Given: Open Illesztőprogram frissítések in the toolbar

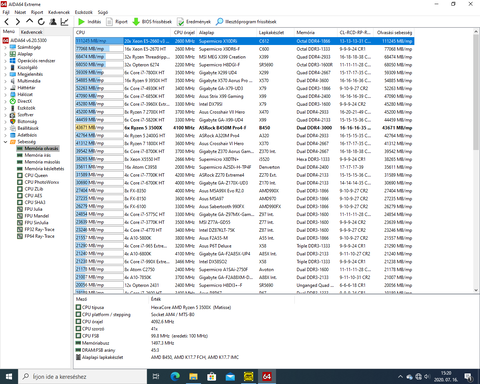Looking at the screenshot, I should pos(246,22).
